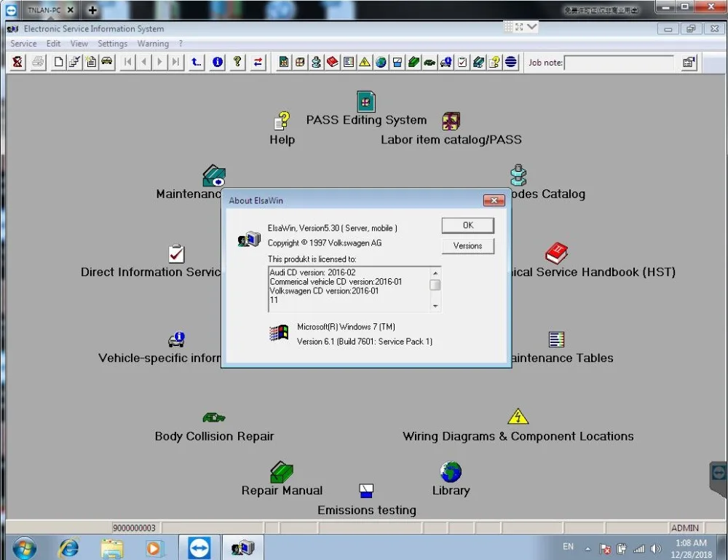The height and width of the screenshot is (560, 728).
Task: Open Body Collision Repair main screen icon
Action: (x=213, y=417)
